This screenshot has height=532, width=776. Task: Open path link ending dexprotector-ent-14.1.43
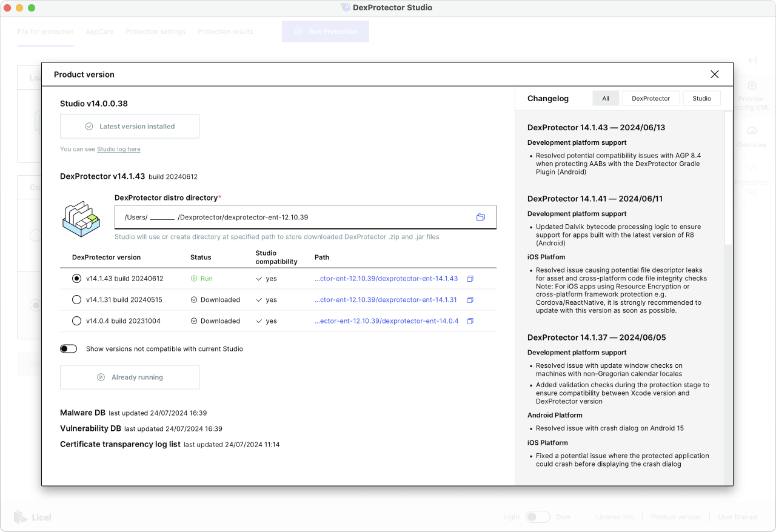[x=386, y=279]
